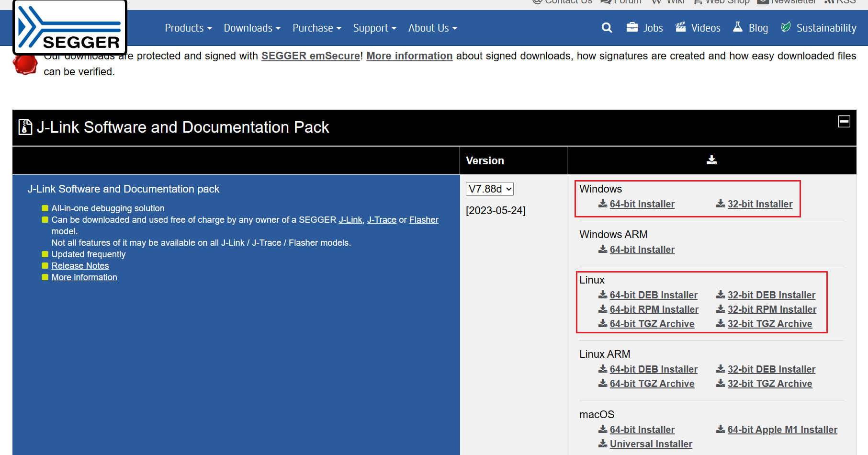This screenshot has width=868, height=455.
Task: Open the Sustainability link
Action: tap(826, 28)
